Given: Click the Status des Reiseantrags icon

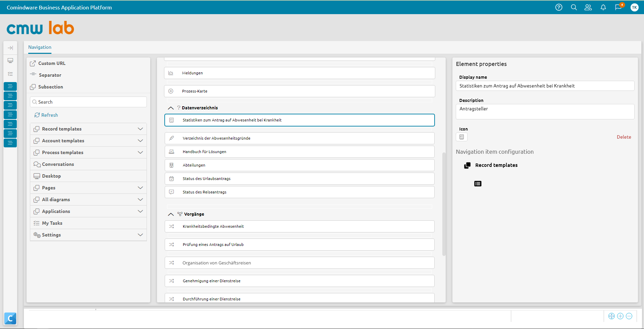Looking at the screenshot, I should (171, 192).
